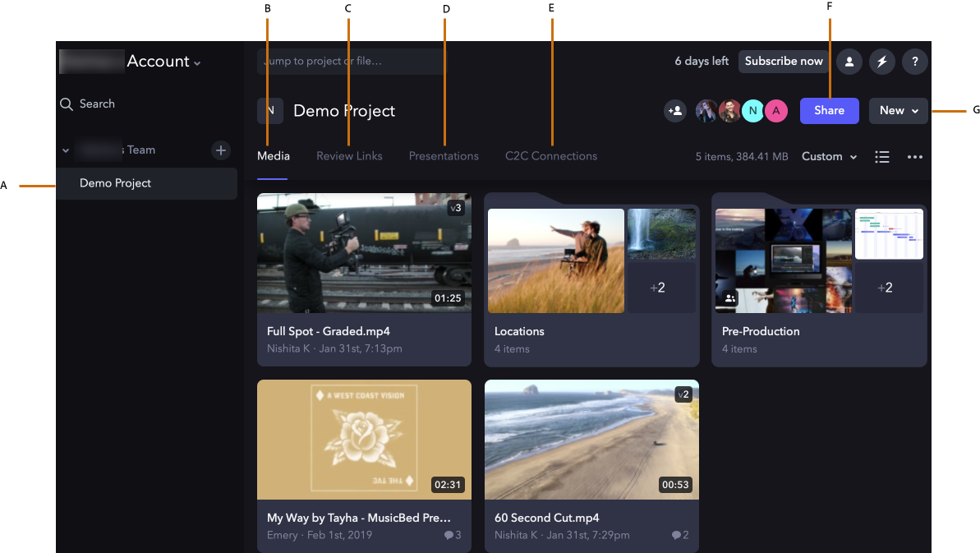This screenshot has height=553, width=980.
Task: Click the Subscribe now button
Action: [x=783, y=61]
